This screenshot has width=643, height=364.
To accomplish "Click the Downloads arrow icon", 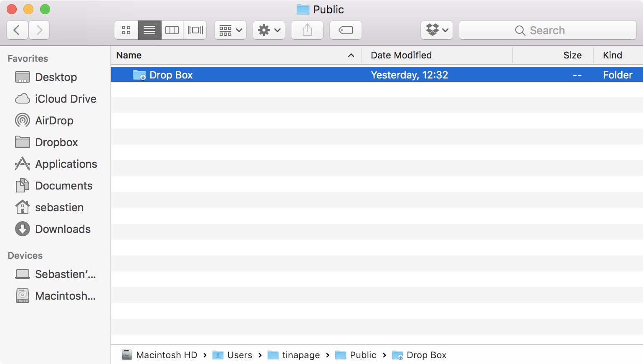I will tap(23, 229).
